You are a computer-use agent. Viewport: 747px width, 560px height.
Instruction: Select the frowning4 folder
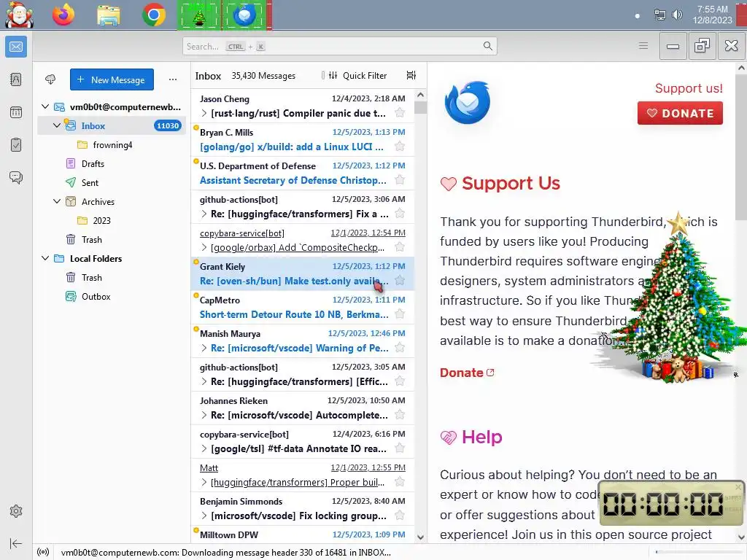coord(112,145)
